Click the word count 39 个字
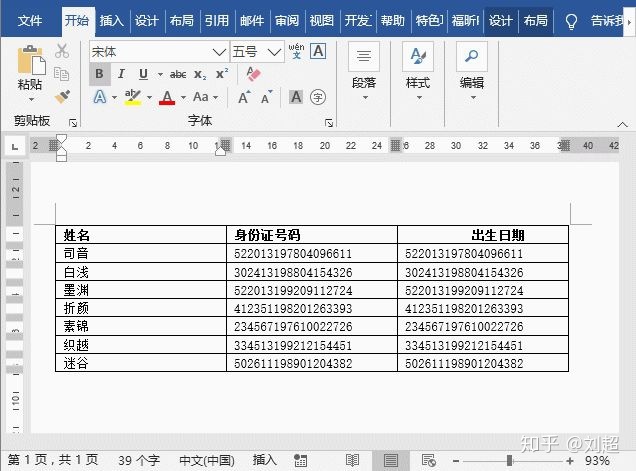 pos(139,460)
